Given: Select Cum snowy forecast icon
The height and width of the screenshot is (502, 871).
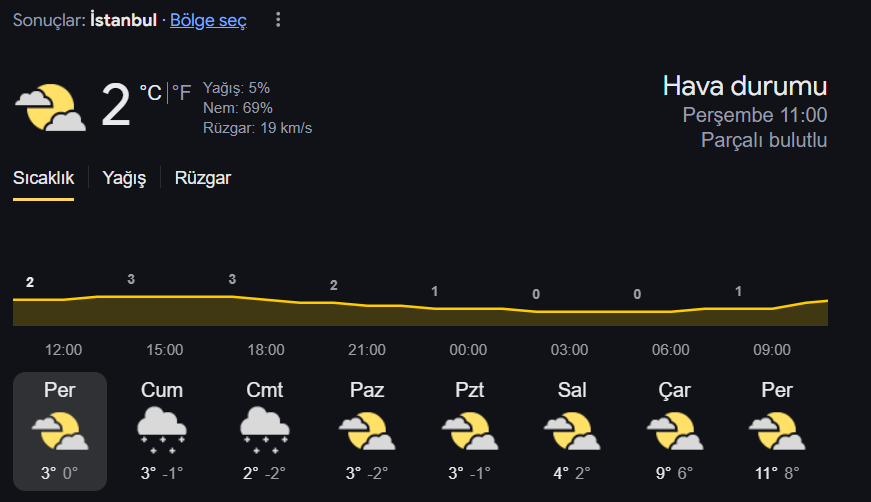Looking at the screenshot, I should [162, 430].
